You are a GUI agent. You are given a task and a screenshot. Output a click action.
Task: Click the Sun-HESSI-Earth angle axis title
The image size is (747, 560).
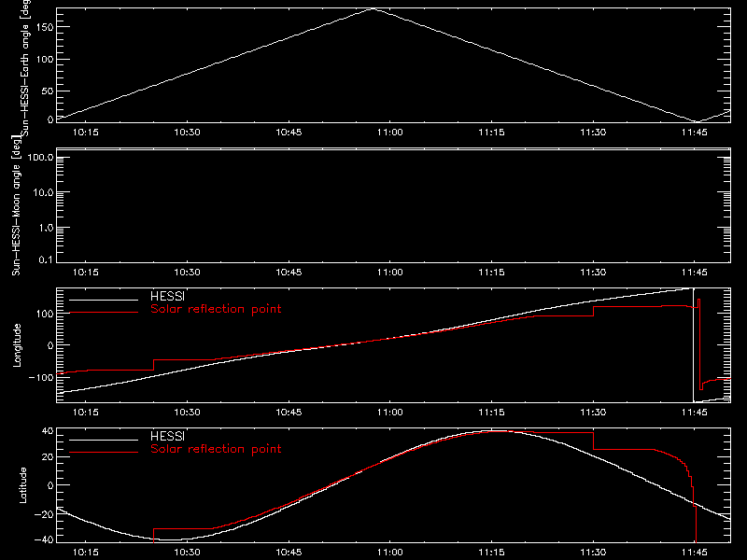[25, 66]
